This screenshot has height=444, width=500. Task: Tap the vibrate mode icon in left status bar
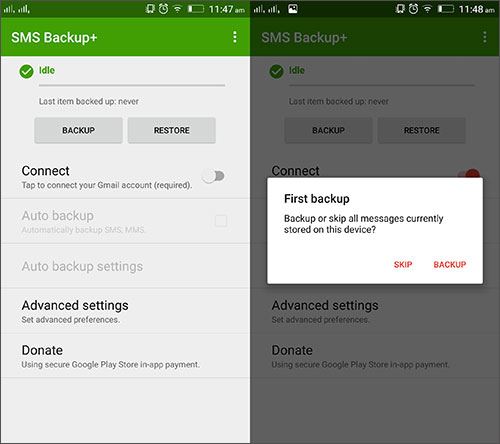(150, 9)
